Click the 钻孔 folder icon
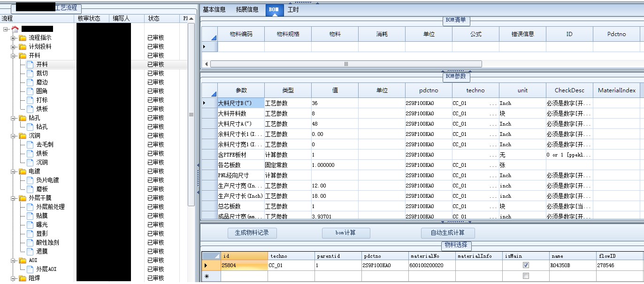Screen dimensions: 644x284 (23, 118)
